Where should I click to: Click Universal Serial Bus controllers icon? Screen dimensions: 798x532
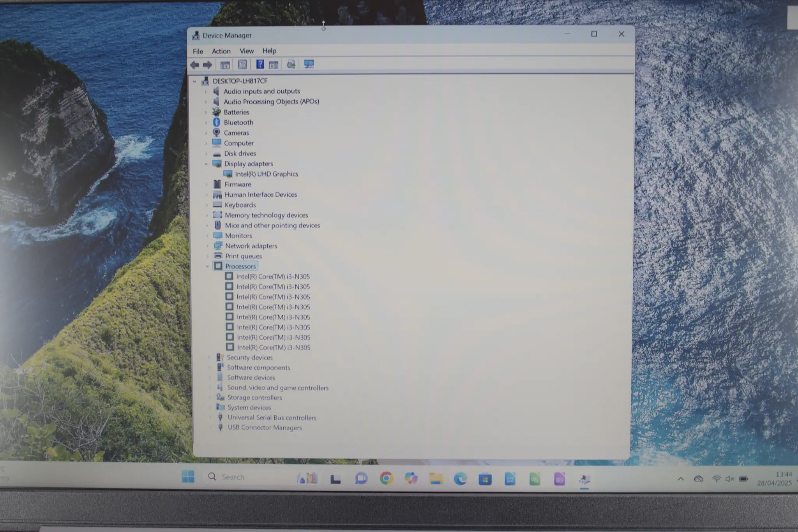pos(220,417)
